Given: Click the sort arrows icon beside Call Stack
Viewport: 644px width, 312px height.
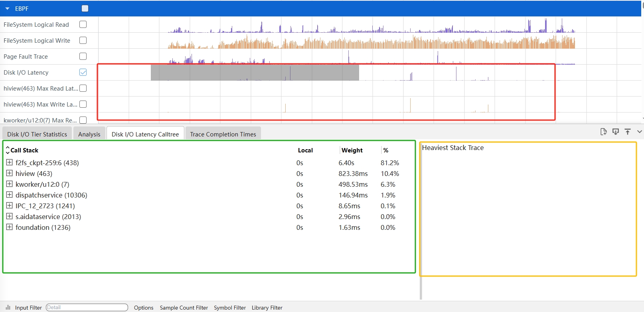Looking at the screenshot, I should pos(7,150).
